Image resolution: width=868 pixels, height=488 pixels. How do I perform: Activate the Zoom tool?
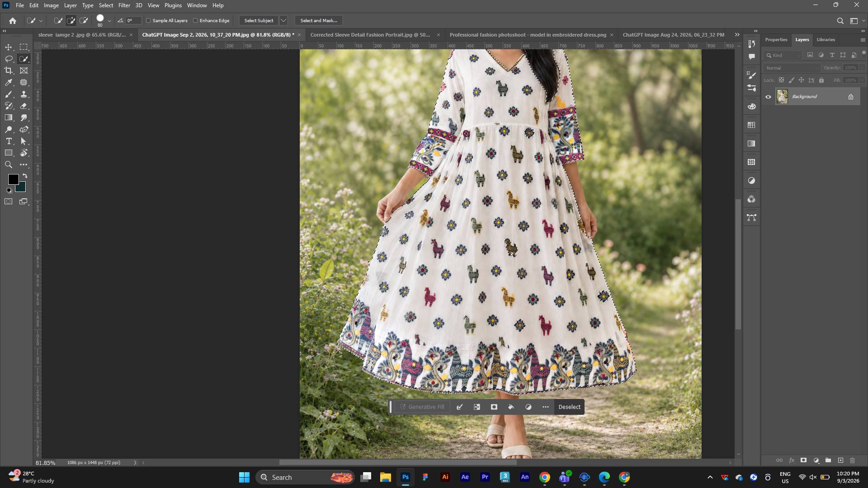9,165
